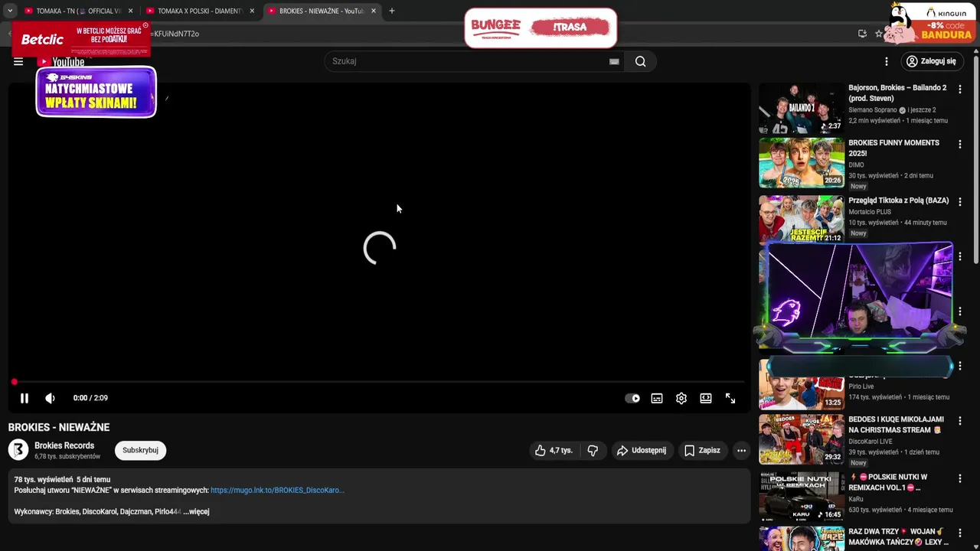Click title BEDOES I KUQE MIKOŁAJAMI
980x551 pixels.
point(896,425)
